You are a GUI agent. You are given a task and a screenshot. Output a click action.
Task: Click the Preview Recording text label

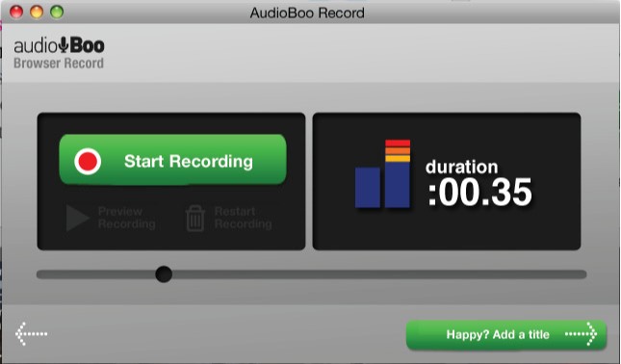click(127, 218)
